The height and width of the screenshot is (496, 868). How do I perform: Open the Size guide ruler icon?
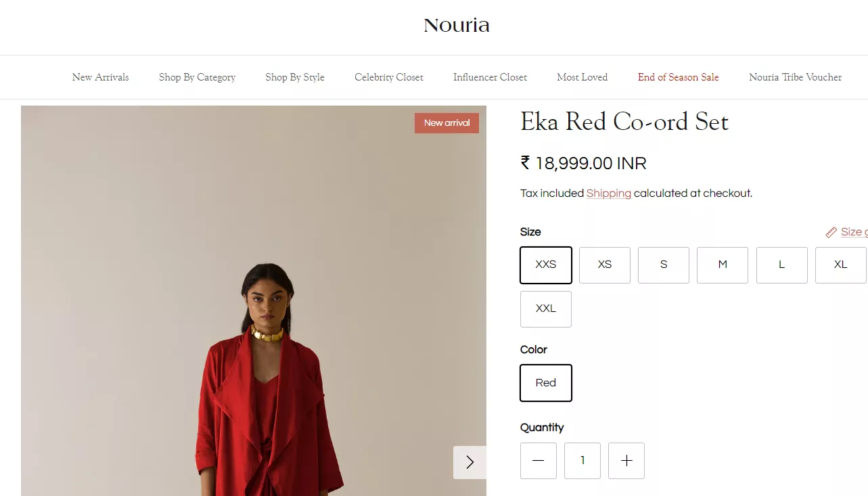click(x=831, y=232)
